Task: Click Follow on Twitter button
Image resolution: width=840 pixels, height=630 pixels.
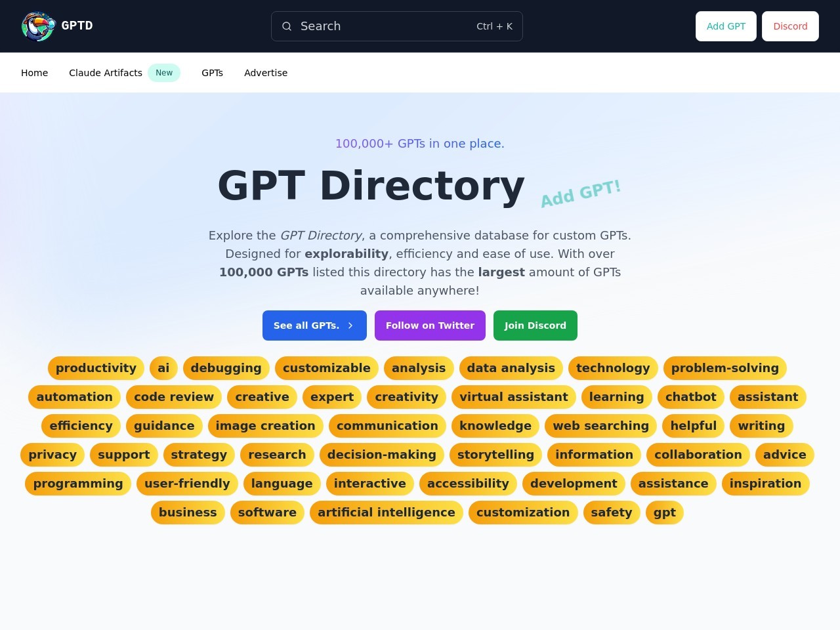Action: [x=430, y=325]
